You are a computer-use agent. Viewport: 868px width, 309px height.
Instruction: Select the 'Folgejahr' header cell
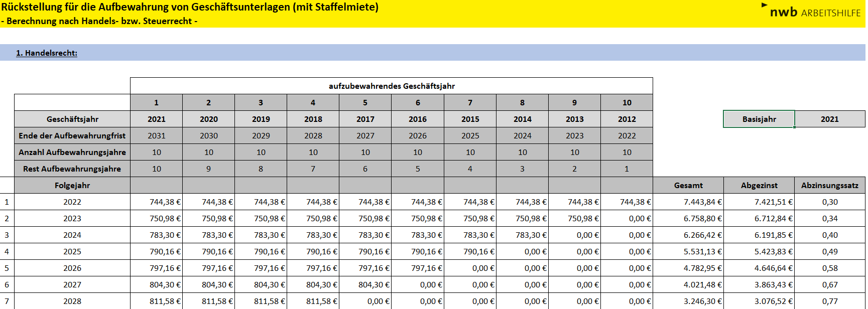point(72,185)
